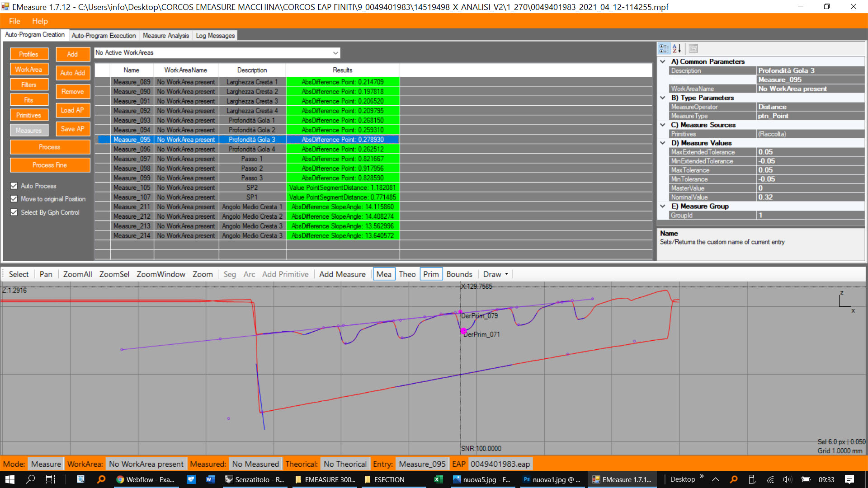Open taskbar Search magnifier

click(x=30, y=479)
